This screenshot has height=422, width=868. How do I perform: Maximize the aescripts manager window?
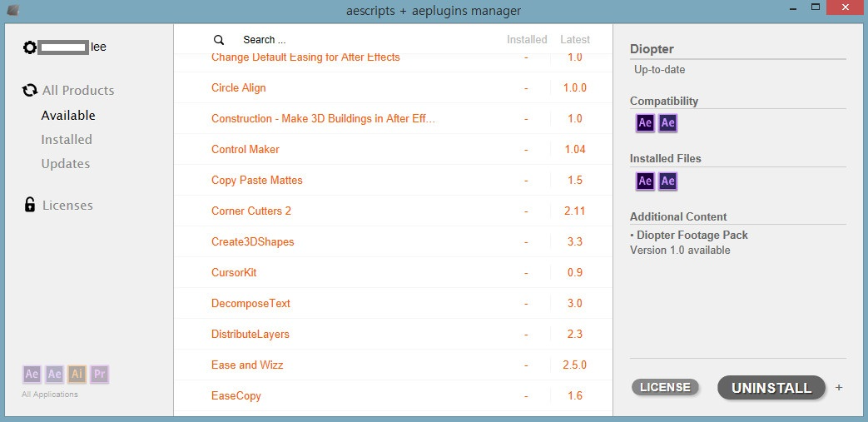[815, 7]
